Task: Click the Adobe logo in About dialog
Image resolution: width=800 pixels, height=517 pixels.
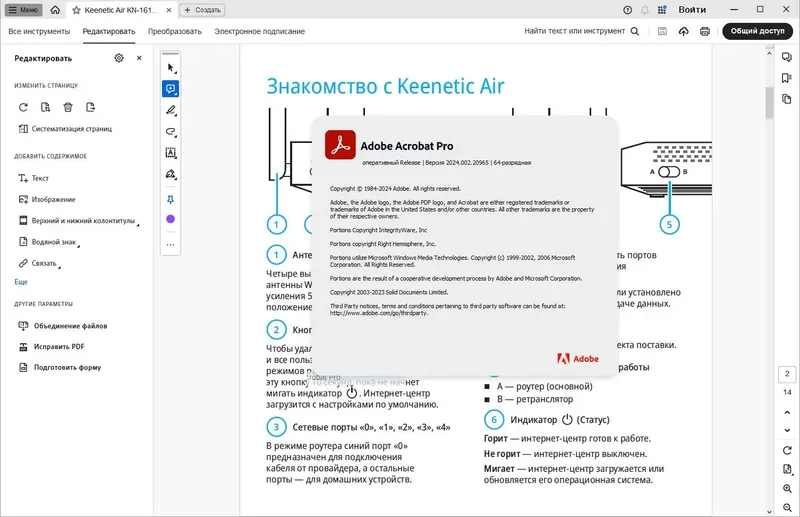Action: [x=578, y=359]
